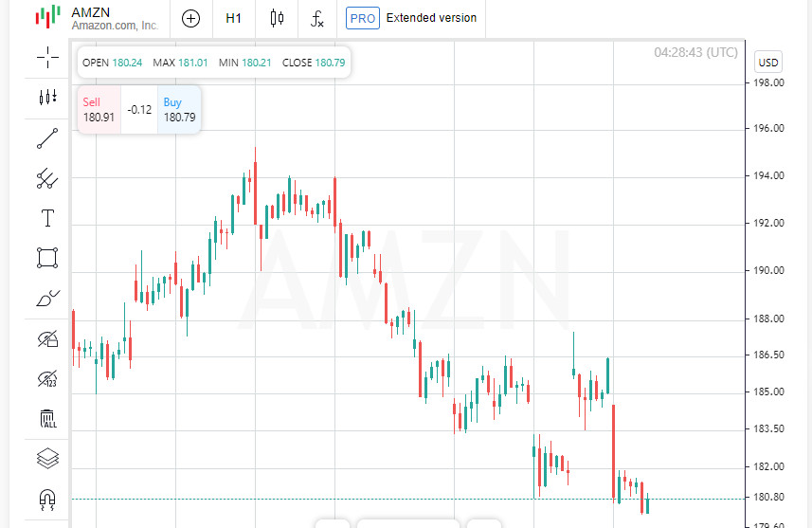Click the 04:28:43 (UTC) clock
Viewport: 812px width, 528px height.
(x=695, y=52)
